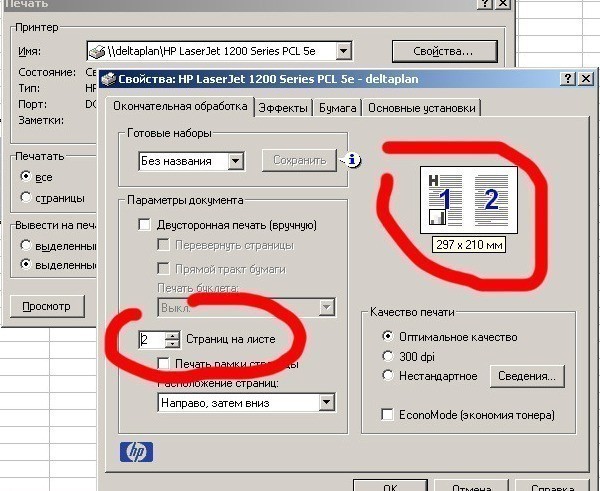The width and height of the screenshot is (600, 491).
Task: Enable EconoMode toner saving checkbox
Action: [387, 414]
